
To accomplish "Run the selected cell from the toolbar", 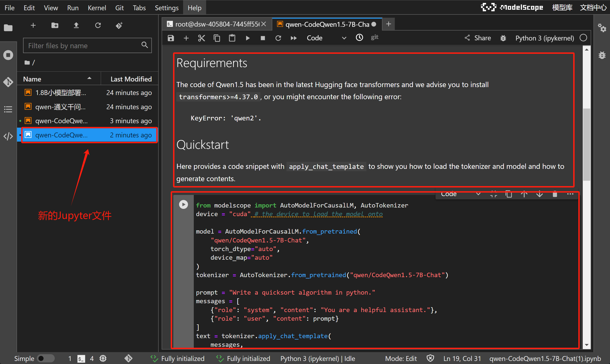I will pos(248,38).
